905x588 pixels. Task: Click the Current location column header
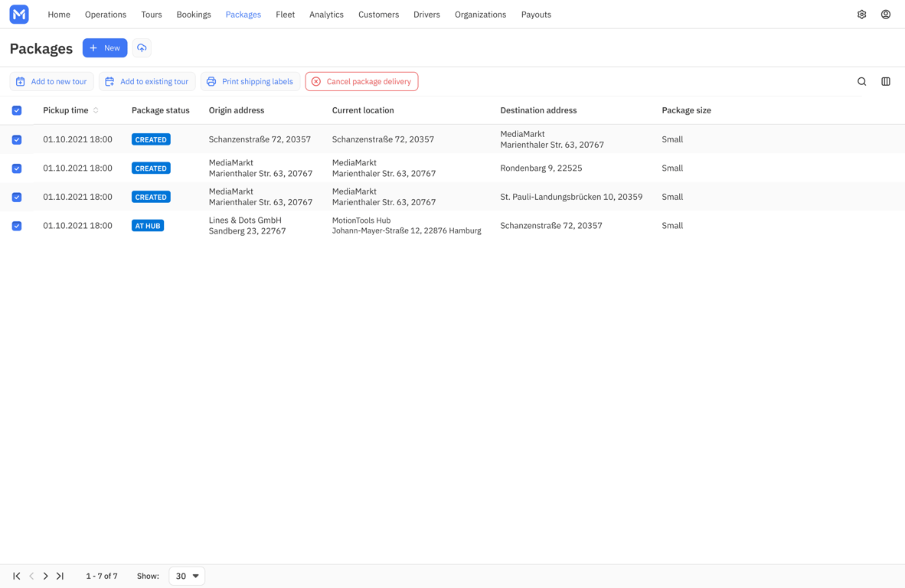363,110
